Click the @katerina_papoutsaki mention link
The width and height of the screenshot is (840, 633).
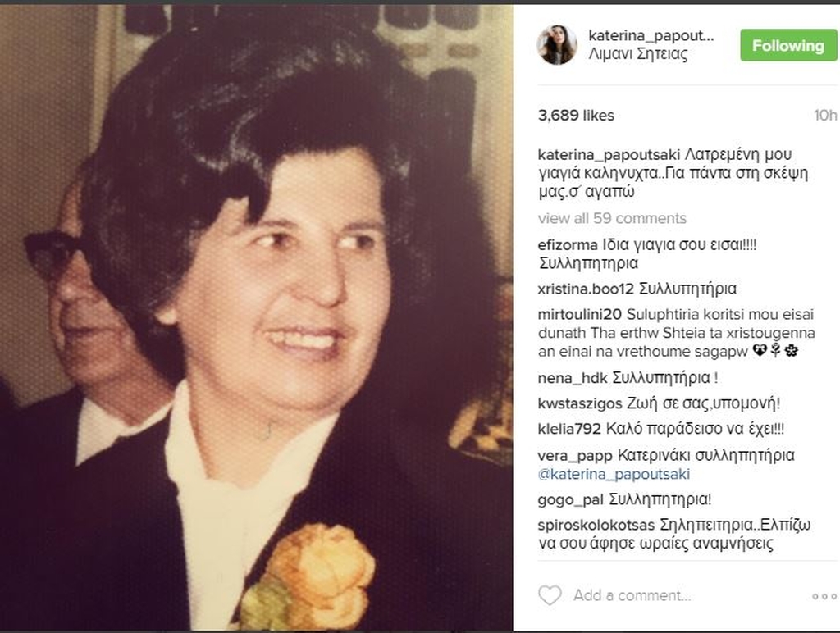[614, 475]
